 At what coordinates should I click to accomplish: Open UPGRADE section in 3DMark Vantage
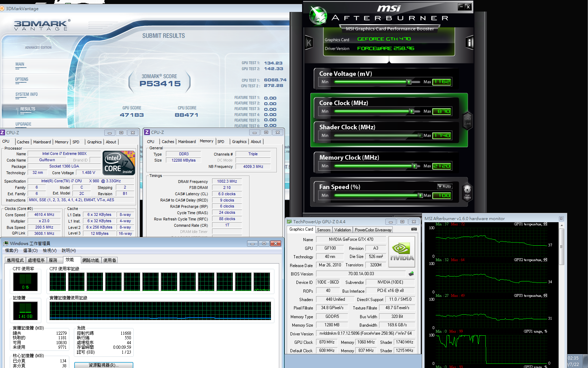coord(23,124)
